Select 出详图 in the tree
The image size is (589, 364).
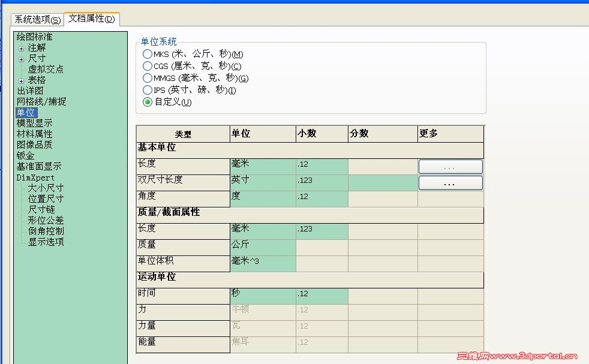pos(29,91)
